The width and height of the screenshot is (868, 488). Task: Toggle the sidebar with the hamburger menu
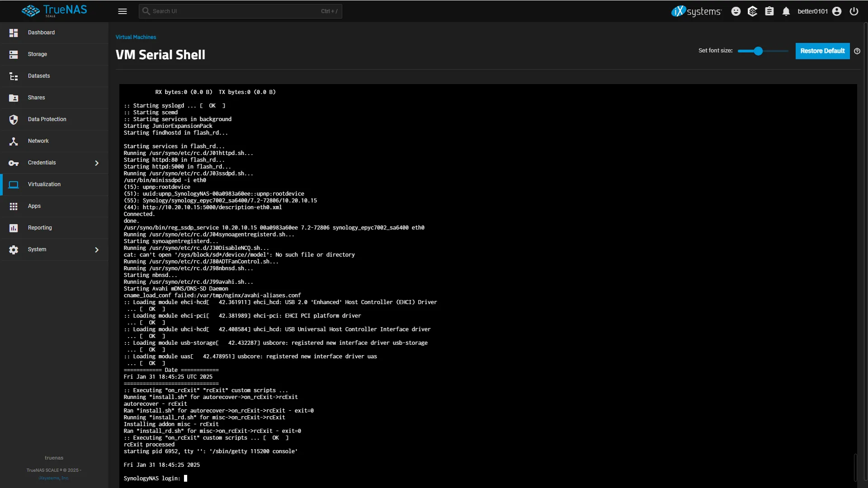click(x=123, y=11)
